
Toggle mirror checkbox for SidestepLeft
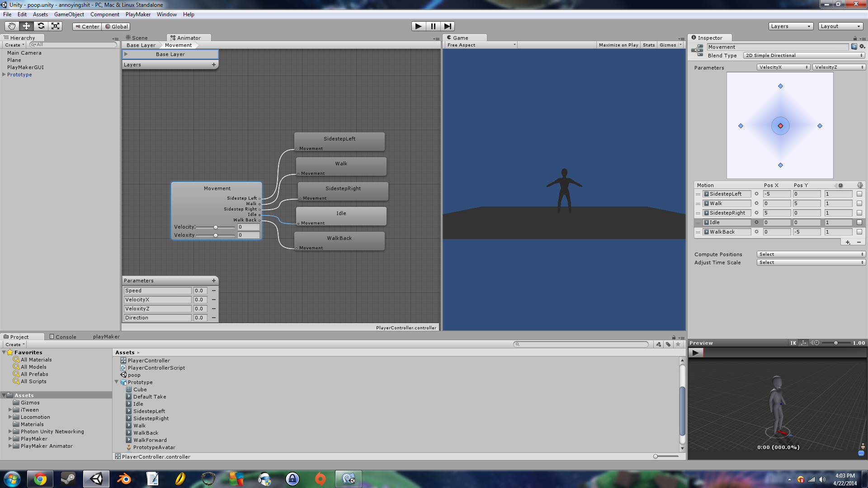(859, 194)
